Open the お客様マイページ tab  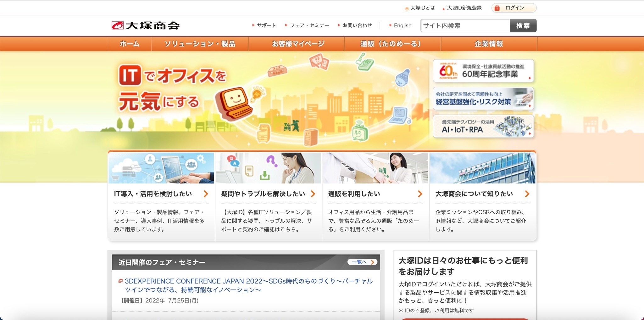click(x=296, y=44)
